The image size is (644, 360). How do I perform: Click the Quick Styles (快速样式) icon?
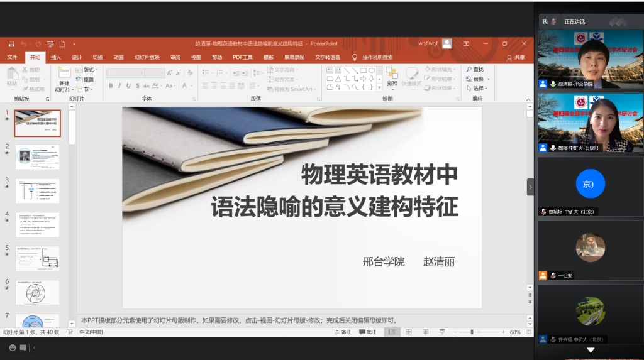[x=412, y=75]
